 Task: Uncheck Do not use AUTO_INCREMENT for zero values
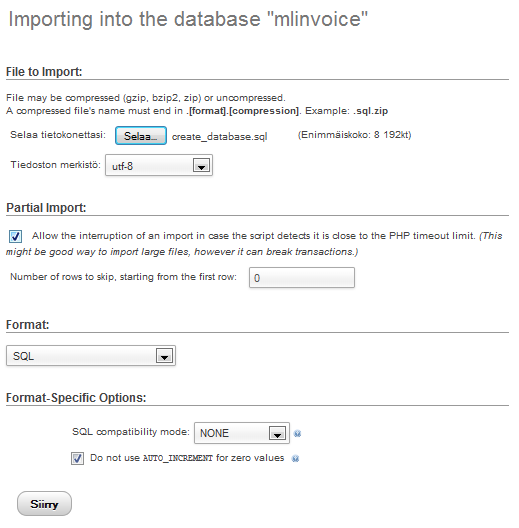click(77, 459)
